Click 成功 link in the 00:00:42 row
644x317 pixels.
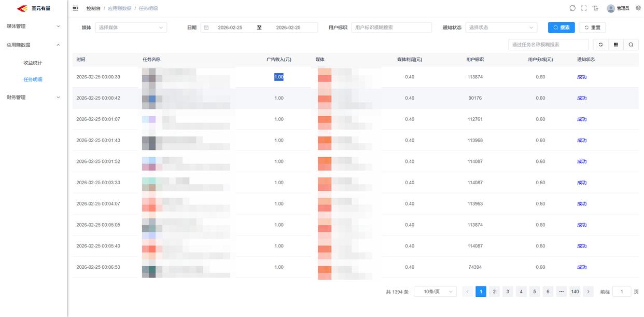point(582,98)
